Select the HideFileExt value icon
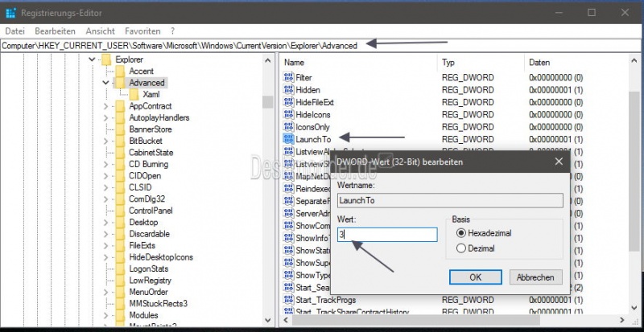Screen dimensions: 644x332 pos(289,102)
